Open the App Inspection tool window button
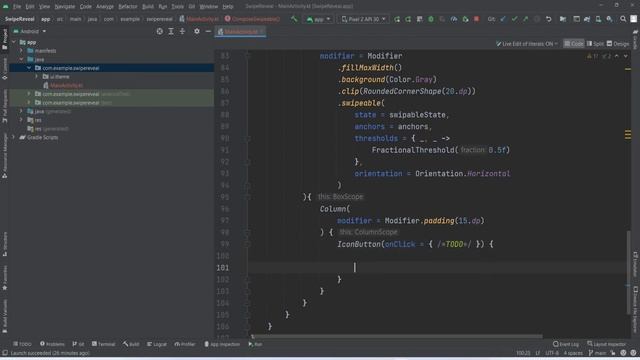 [x=222, y=344]
